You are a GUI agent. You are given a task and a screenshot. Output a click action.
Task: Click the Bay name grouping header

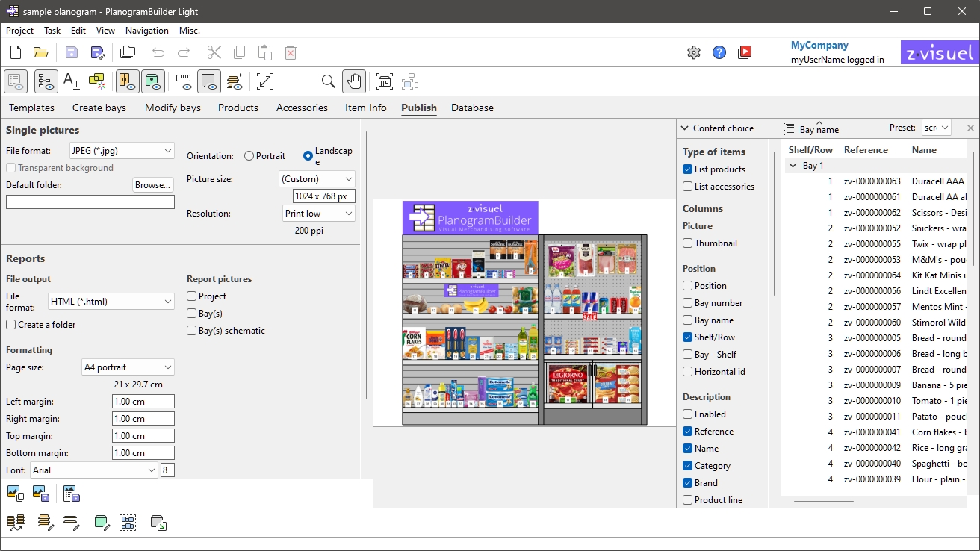819,129
